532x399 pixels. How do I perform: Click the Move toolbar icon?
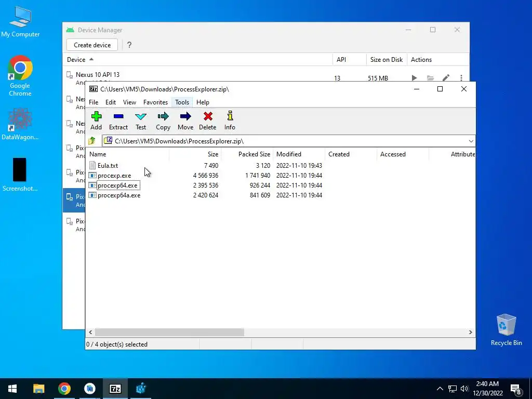coord(185,121)
